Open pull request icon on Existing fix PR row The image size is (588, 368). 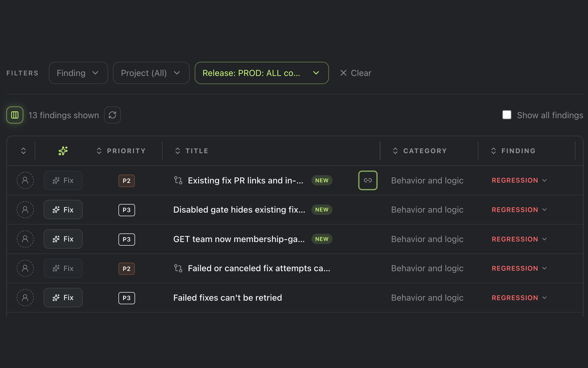pyautogui.click(x=178, y=180)
